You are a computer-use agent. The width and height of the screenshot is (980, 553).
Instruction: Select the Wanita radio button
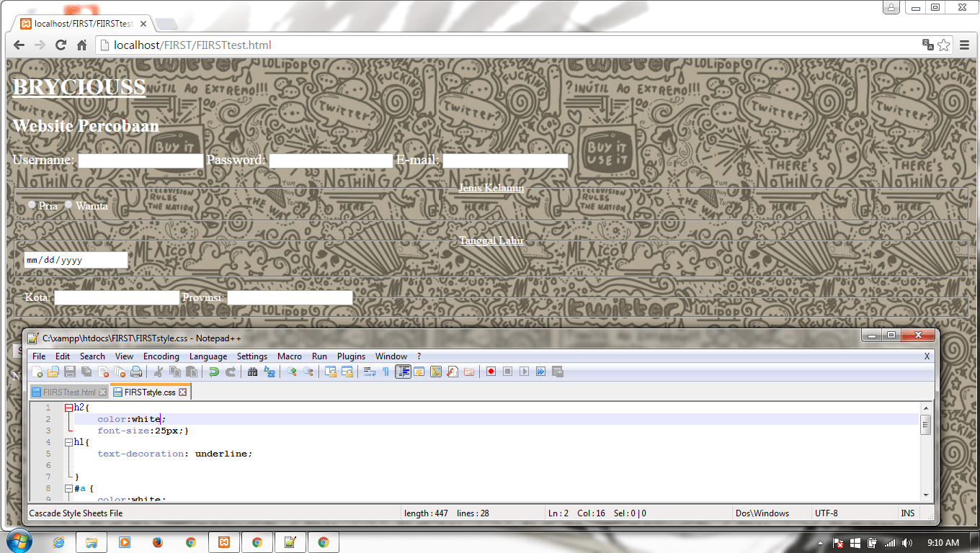tap(68, 204)
